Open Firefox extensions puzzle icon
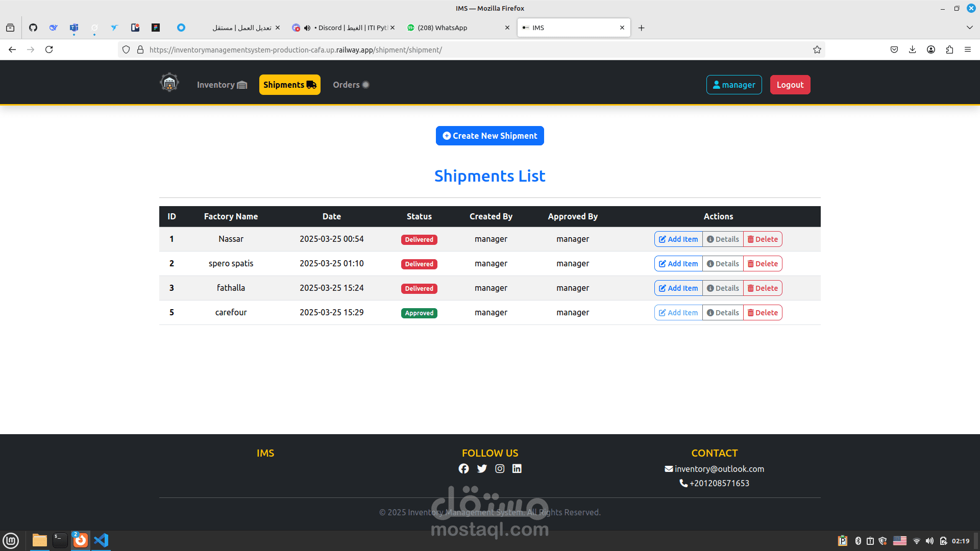Image resolution: width=980 pixels, height=551 pixels. point(949,49)
